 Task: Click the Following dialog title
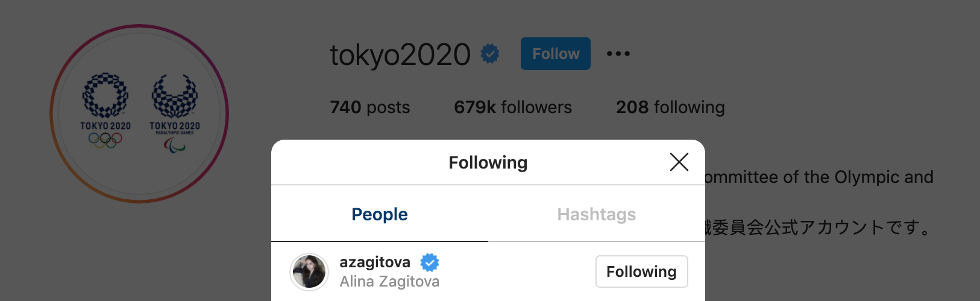point(488,163)
